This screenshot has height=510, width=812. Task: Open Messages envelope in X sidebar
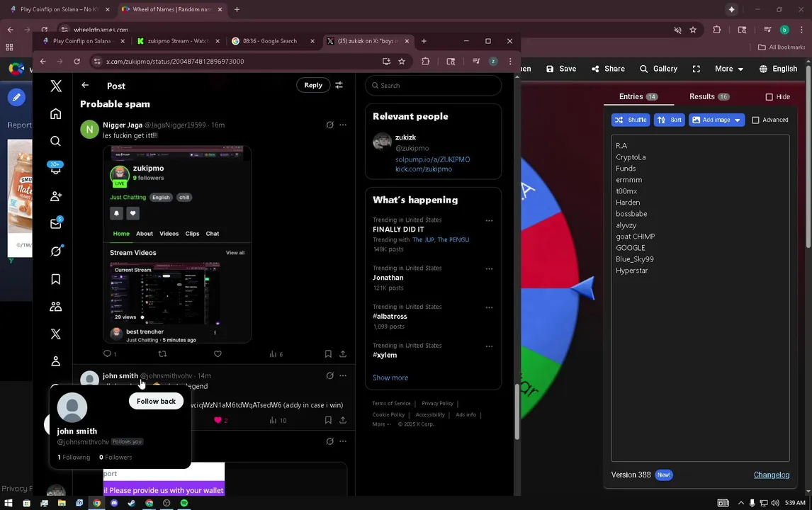[x=55, y=223]
